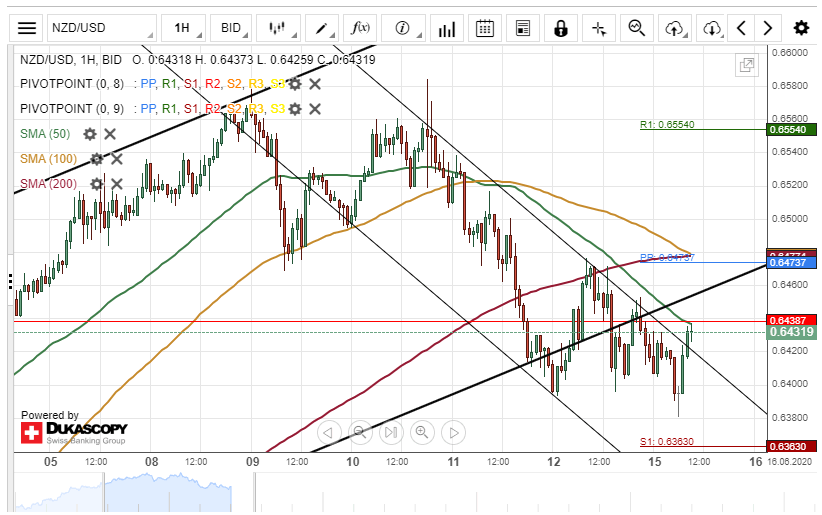Click the overview navigator highlighted range

coord(168,492)
